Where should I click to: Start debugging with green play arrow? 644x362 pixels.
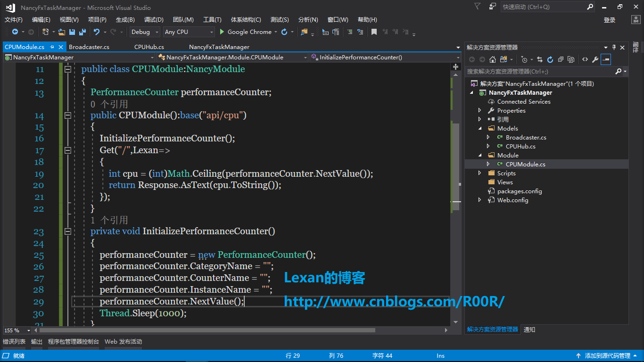pyautogui.click(x=222, y=32)
